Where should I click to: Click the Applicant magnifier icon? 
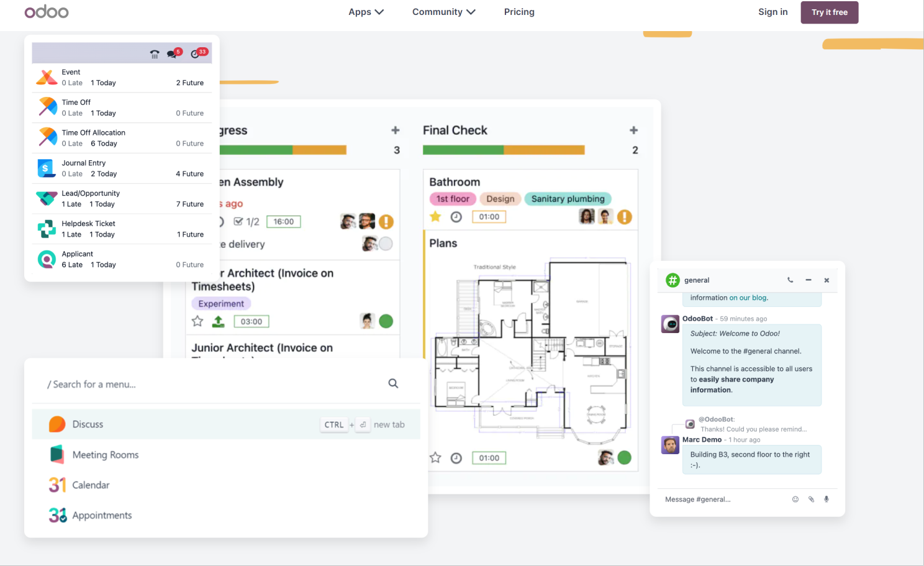[47, 259]
